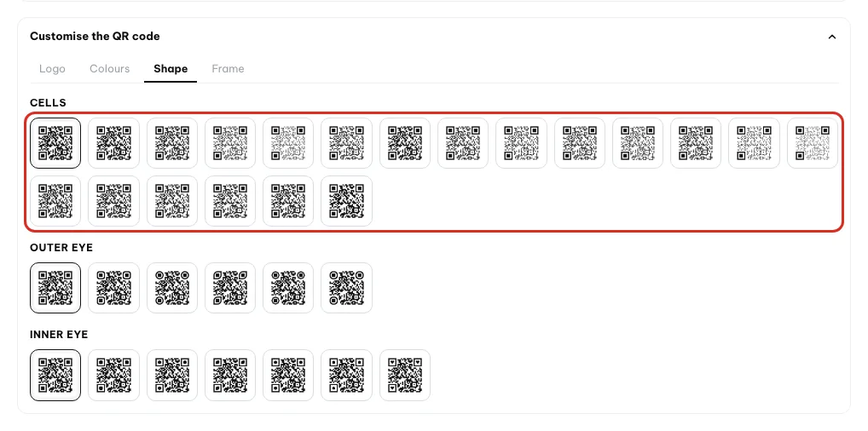
Task: Select the leaf-shaped OUTER EYE style
Action: (230, 288)
